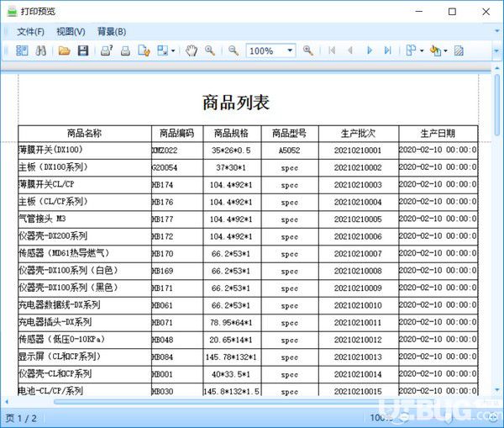Click the multiple pages layout icon
The height and width of the screenshot is (428, 504).
[411, 50]
